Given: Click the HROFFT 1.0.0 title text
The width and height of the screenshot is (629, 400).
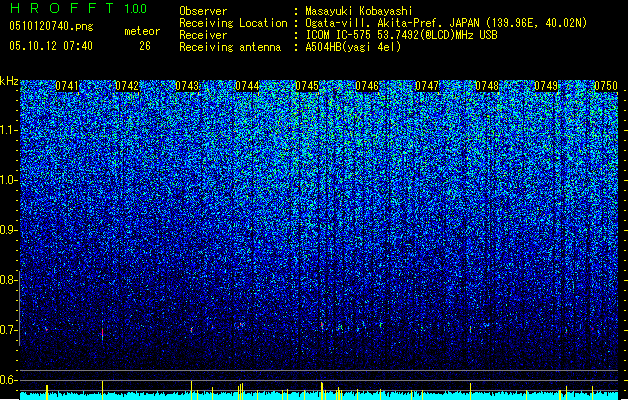Looking at the screenshot, I should pyautogui.click(x=79, y=8).
